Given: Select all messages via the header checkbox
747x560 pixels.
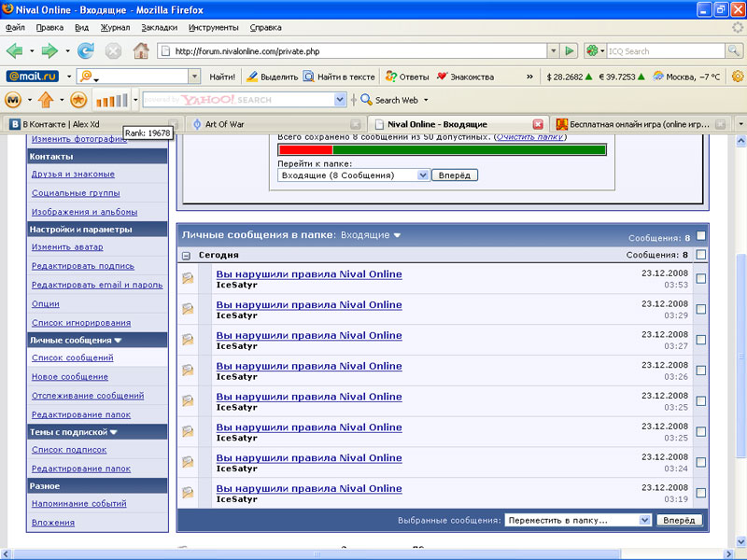Looking at the screenshot, I should coord(701,237).
